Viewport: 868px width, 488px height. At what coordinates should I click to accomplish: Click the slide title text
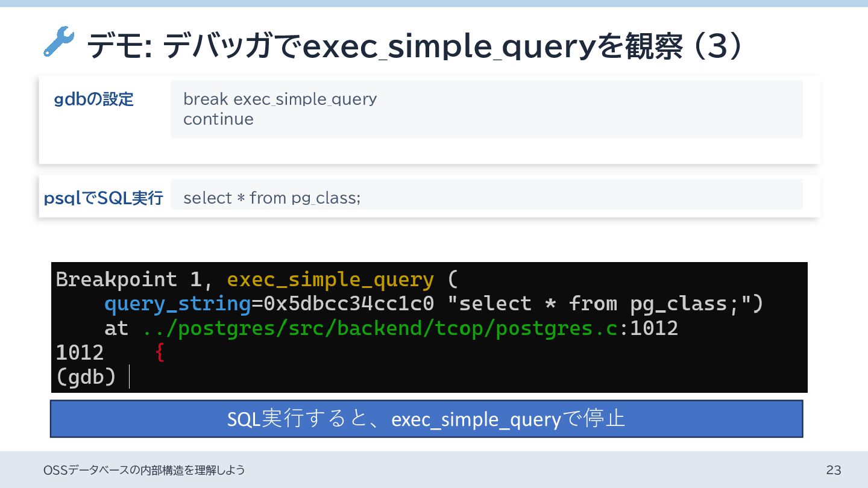click(x=415, y=46)
